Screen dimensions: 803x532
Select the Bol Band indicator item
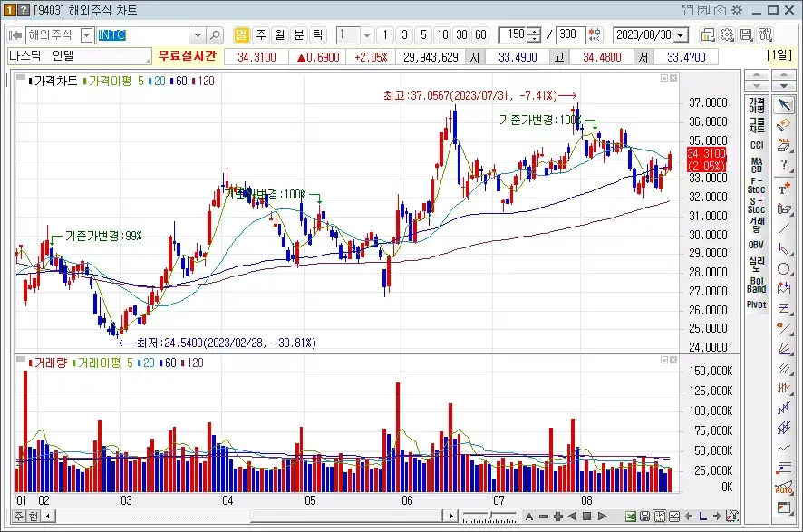point(757,285)
